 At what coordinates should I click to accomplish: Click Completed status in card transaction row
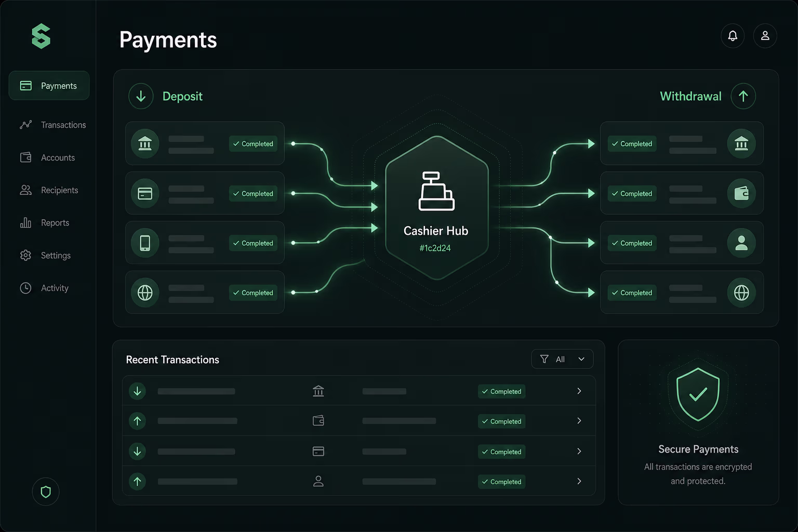click(501, 452)
